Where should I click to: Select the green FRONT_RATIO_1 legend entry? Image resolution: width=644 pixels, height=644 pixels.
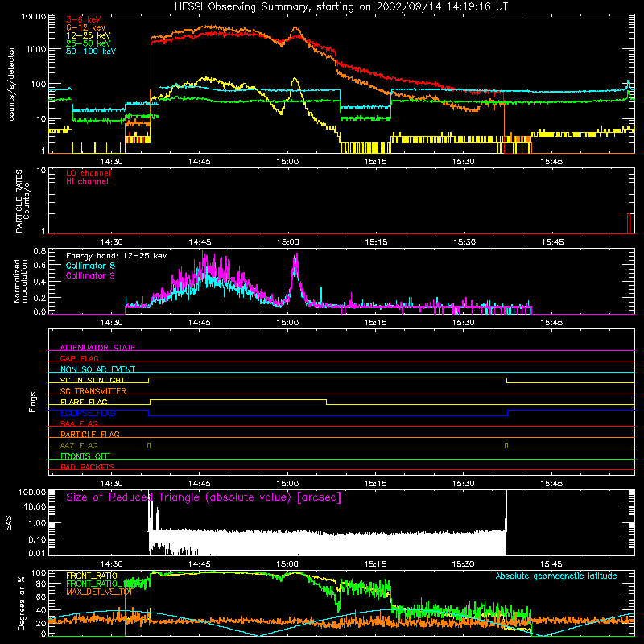tap(97, 584)
